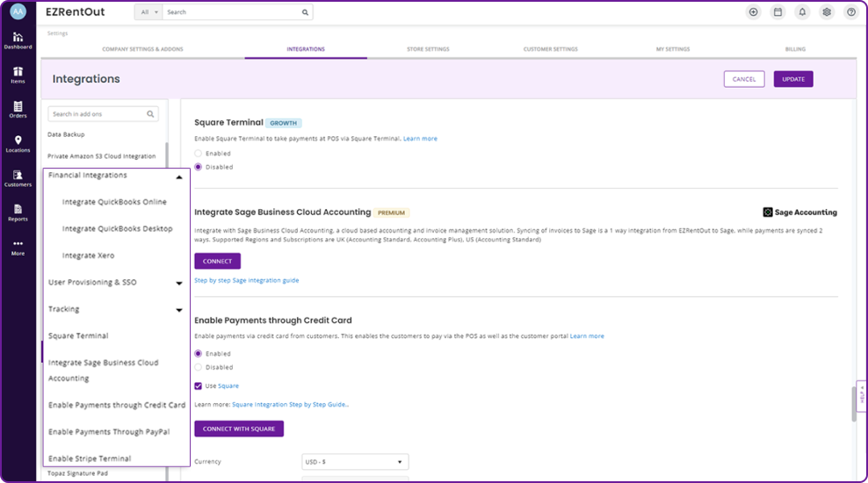Click the Sage Accounting logo
The width and height of the screenshot is (868, 483).
point(799,213)
